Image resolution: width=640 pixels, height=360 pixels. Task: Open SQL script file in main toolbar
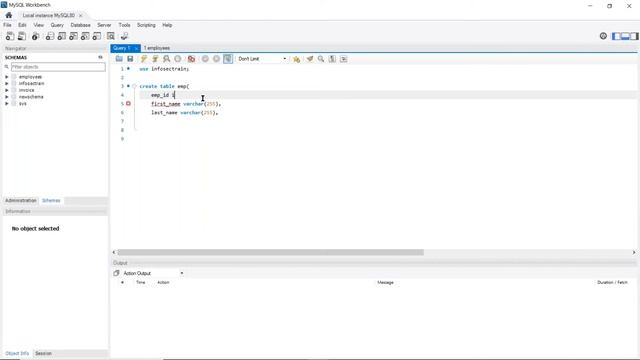(22, 36)
